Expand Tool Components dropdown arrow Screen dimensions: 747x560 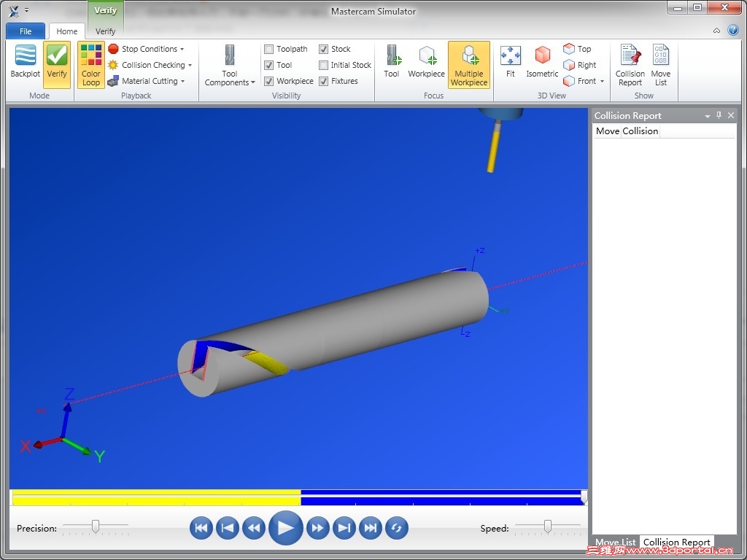point(253,82)
